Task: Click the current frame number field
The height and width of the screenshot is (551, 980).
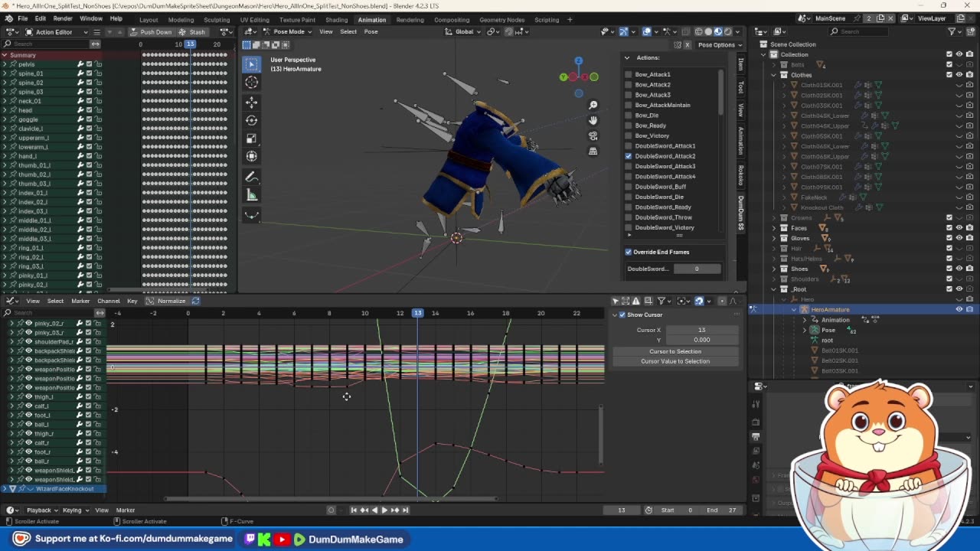Action: click(622, 510)
